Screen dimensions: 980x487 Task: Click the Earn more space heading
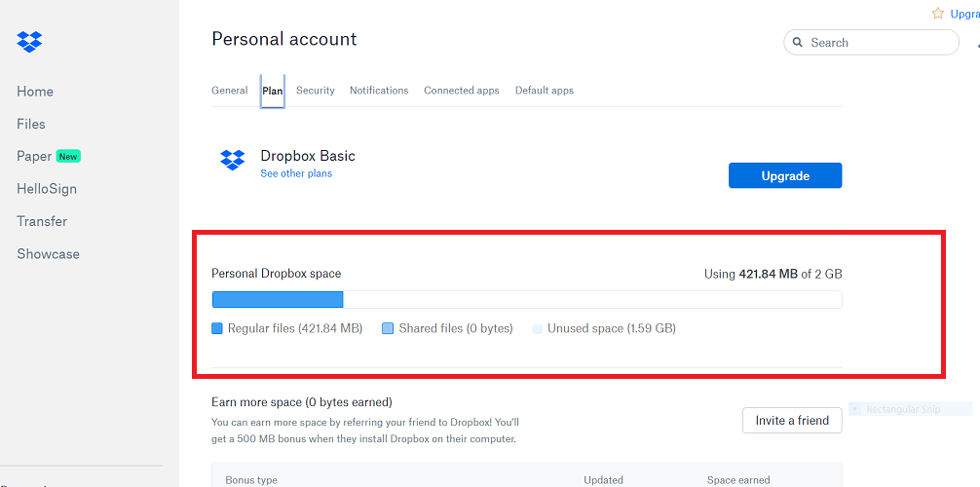point(302,401)
